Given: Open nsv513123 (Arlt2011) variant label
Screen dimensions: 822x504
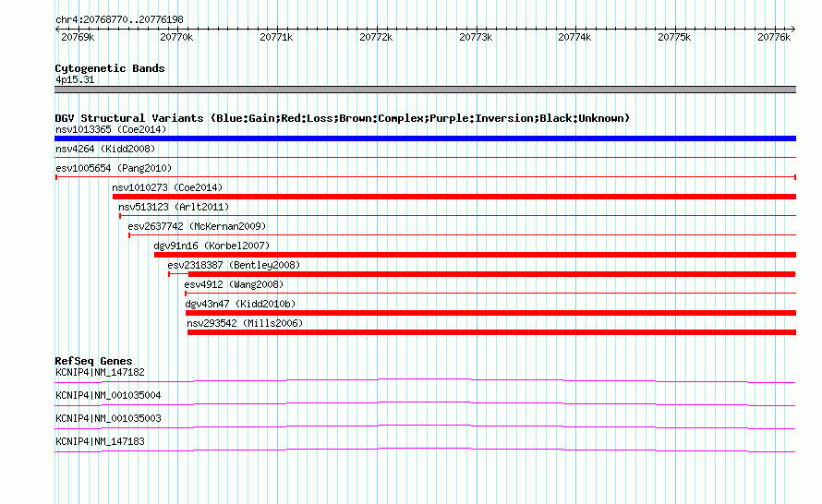Looking at the screenshot, I should click(x=174, y=207).
